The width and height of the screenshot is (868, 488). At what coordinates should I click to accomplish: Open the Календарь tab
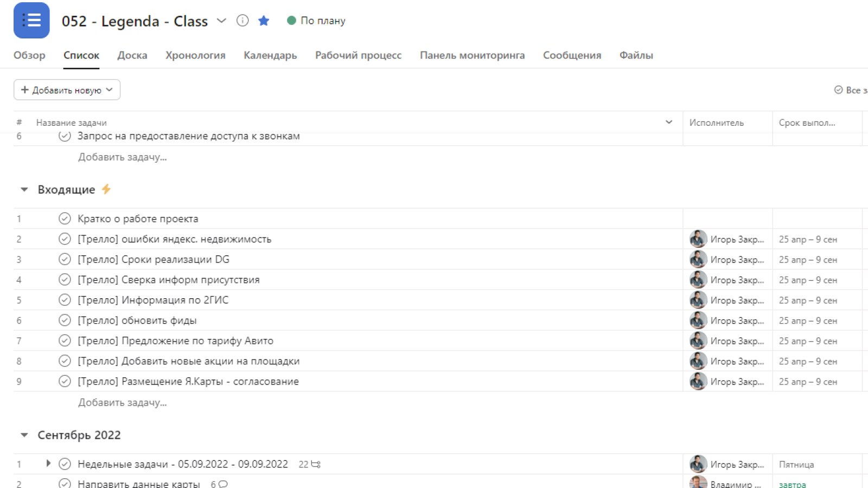coord(270,55)
